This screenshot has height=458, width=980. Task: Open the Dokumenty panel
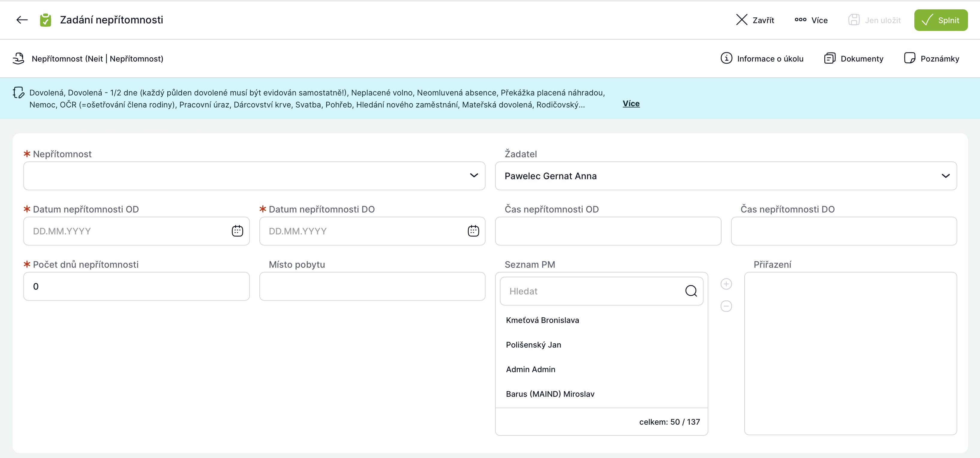pyautogui.click(x=854, y=58)
